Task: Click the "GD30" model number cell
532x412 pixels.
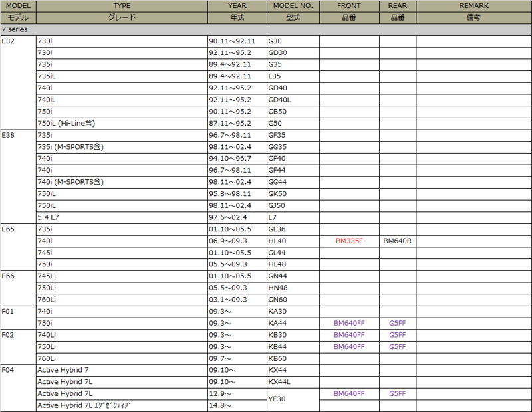Action: (x=293, y=53)
